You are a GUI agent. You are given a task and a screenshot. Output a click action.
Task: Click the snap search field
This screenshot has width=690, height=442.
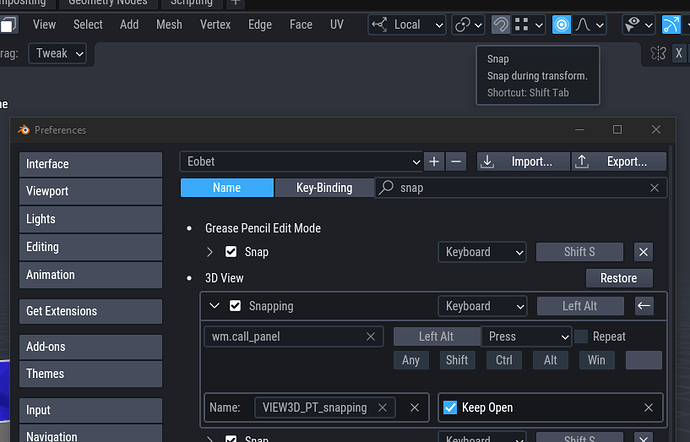tap(521, 188)
